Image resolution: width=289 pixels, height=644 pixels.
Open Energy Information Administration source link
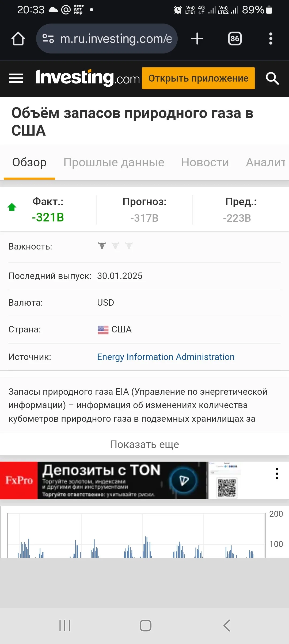coord(166,357)
